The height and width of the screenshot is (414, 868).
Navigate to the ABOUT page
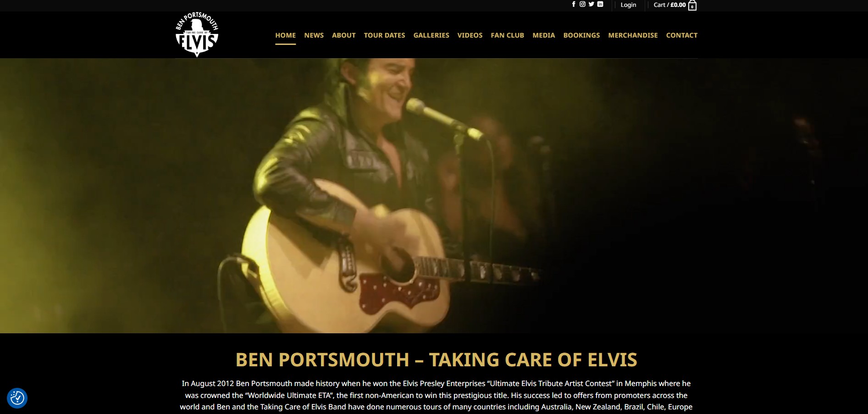[344, 35]
